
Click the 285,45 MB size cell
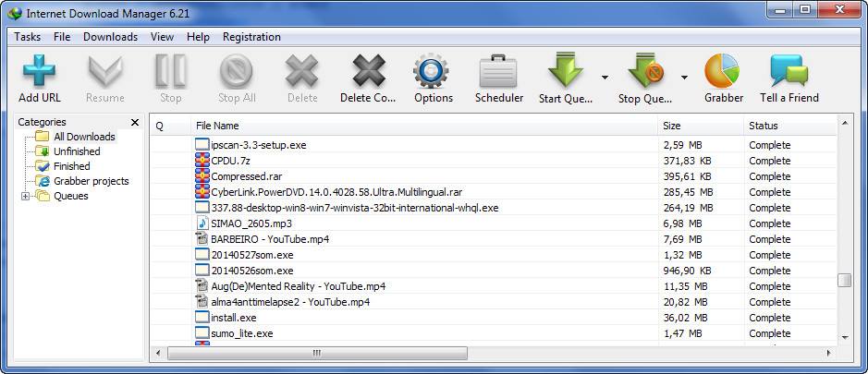click(x=688, y=192)
